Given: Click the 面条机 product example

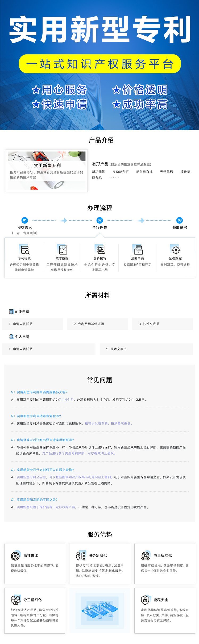Looking at the screenshot, I should [97, 178].
